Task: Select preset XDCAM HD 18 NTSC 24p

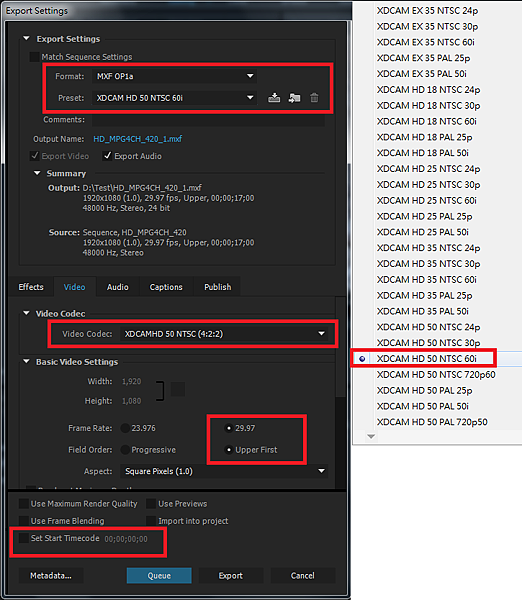Action: 429,90
